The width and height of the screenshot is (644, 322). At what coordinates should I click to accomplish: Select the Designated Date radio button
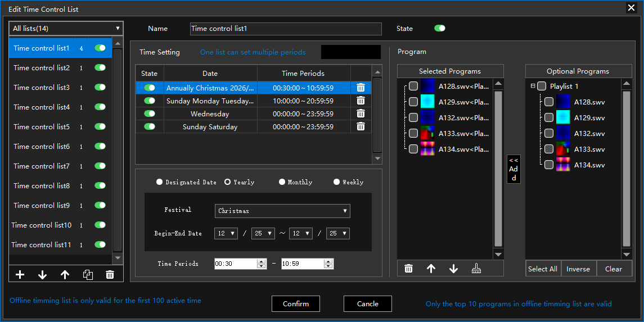(159, 182)
